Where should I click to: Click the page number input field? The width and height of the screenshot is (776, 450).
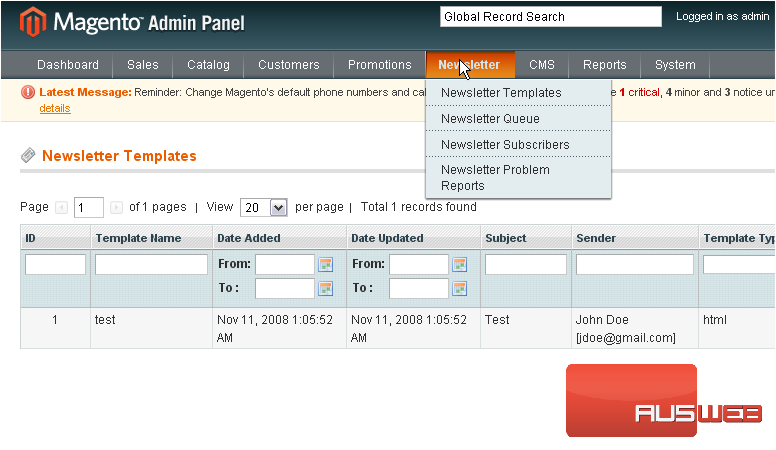tap(89, 207)
